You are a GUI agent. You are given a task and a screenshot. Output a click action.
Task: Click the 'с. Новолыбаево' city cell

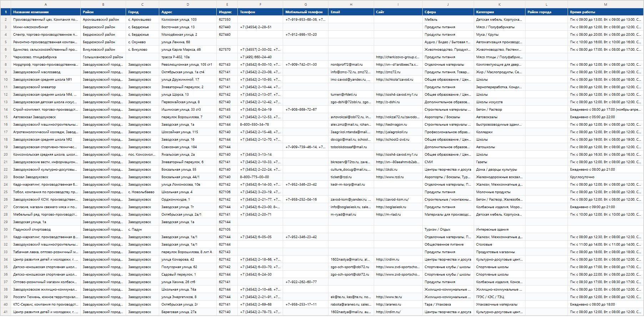[x=142, y=192]
